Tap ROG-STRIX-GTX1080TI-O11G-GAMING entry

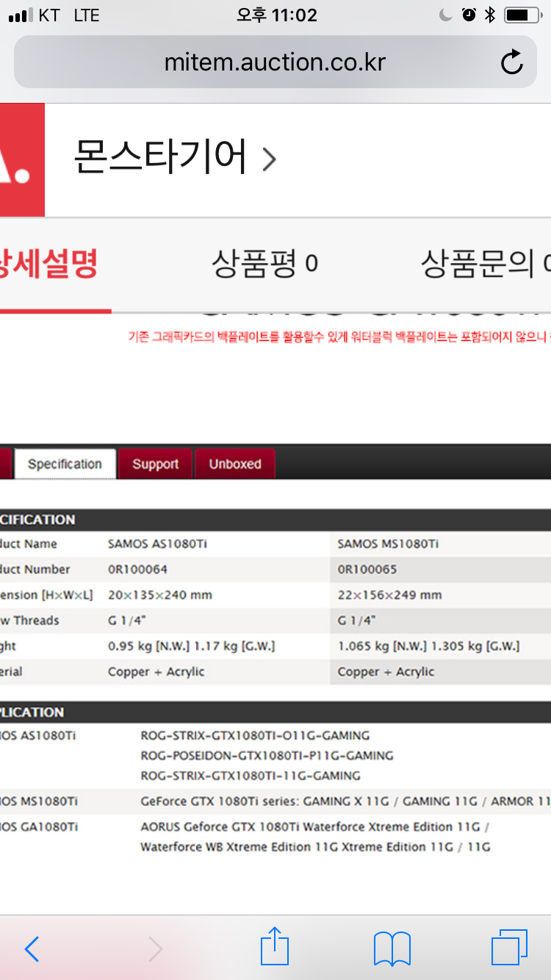click(255, 735)
